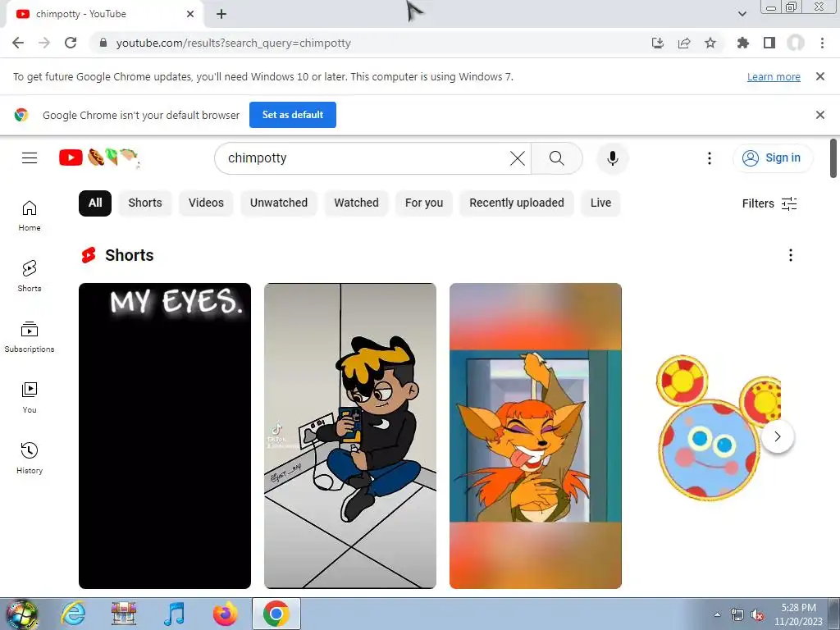Select the Videos filter chip

(x=206, y=203)
